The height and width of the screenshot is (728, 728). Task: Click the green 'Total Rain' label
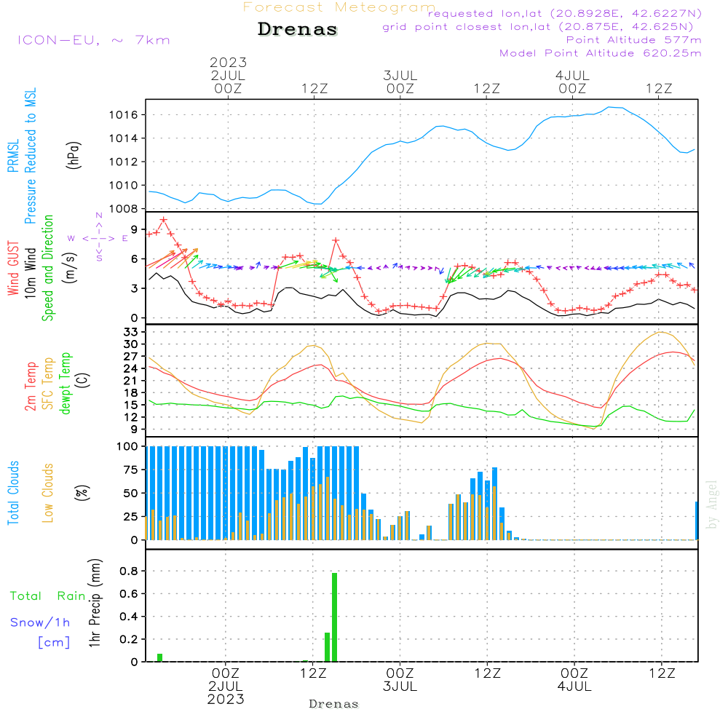[48, 596]
